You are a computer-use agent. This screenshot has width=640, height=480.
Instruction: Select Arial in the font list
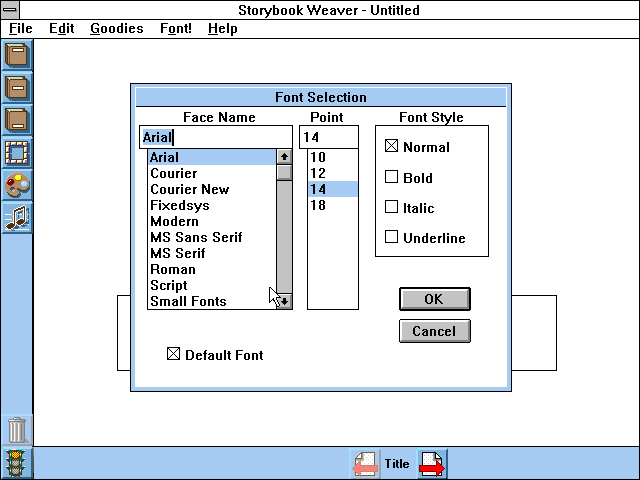(211, 157)
